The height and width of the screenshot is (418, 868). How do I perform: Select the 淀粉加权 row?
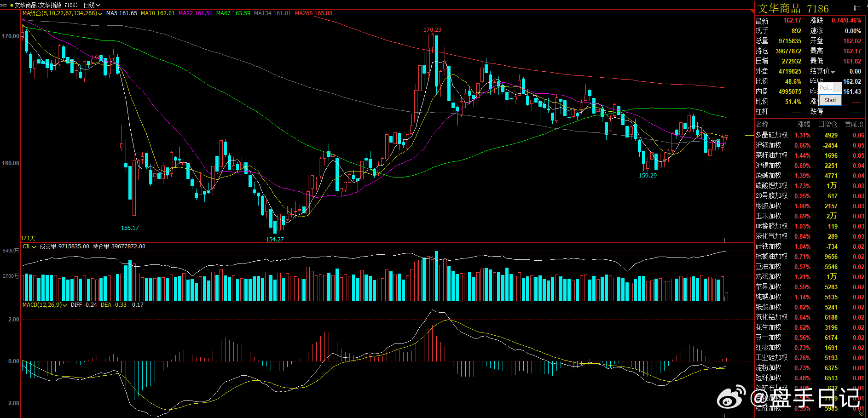810,368
